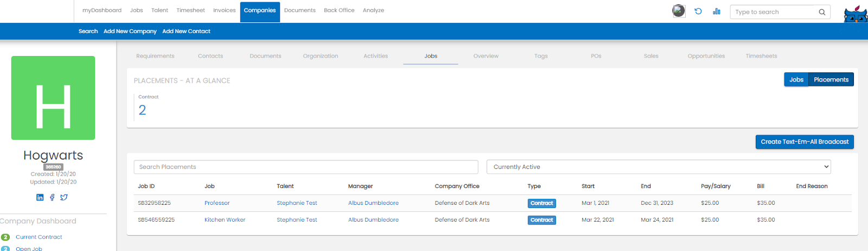Open Hogwarts LinkedIn page icon
This screenshot has height=251, width=868.
tap(40, 197)
